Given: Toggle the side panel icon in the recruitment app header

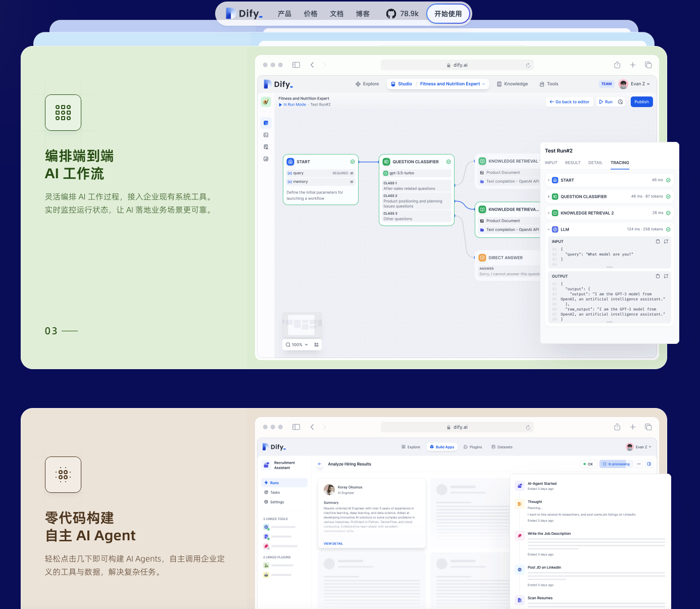Looking at the screenshot, I should point(649,464).
